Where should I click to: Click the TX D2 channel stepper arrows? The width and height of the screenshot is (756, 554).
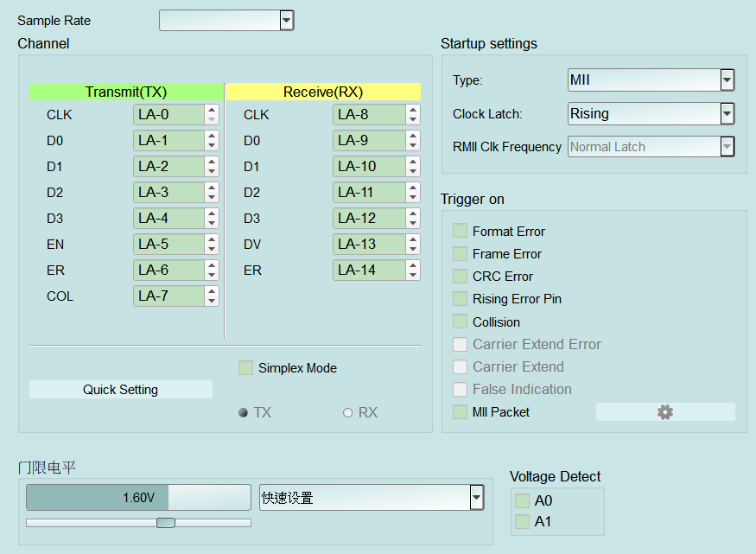pos(212,193)
